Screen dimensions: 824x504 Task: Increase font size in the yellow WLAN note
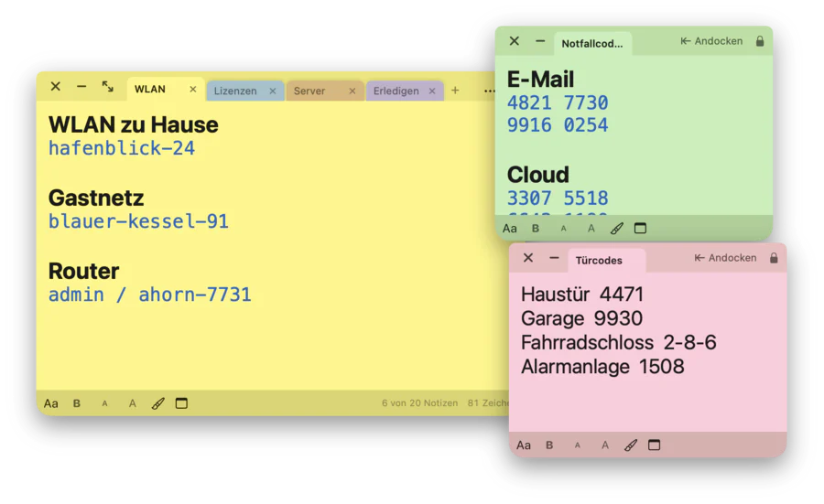[133, 403]
